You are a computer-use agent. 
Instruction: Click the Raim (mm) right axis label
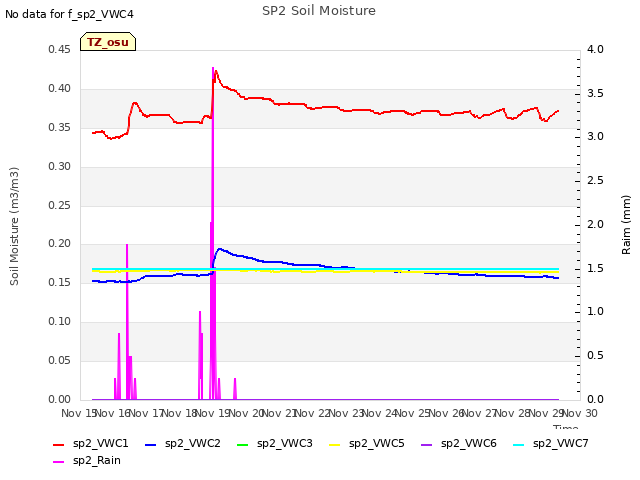point(626,225)
